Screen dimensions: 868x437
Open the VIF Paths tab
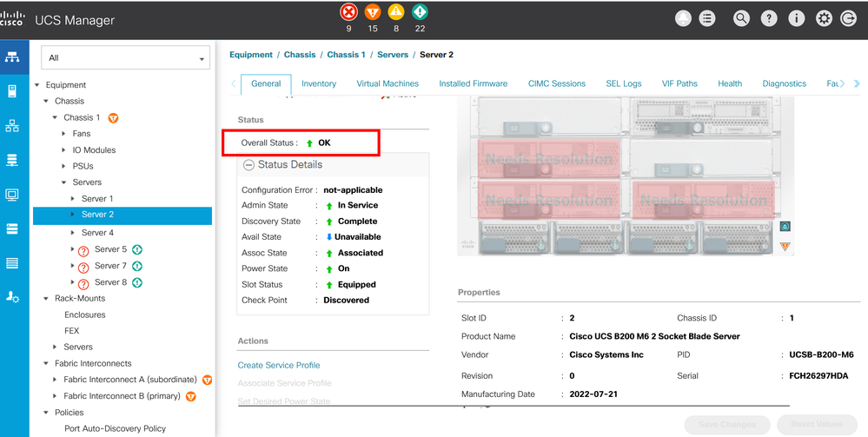(x=679, y=83)
